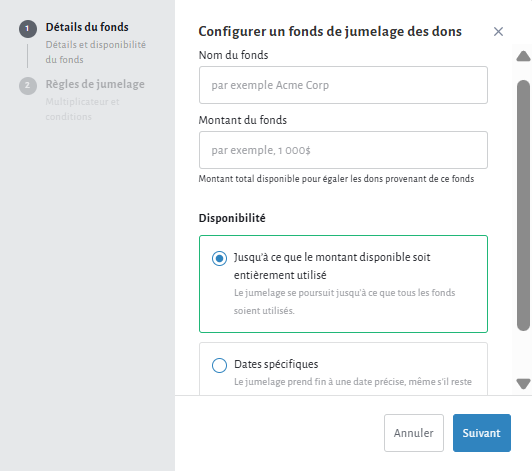Close the fund matching dialog with X
Image resolution: width=532 pixels, height=471 pixels.
(498, 32)
